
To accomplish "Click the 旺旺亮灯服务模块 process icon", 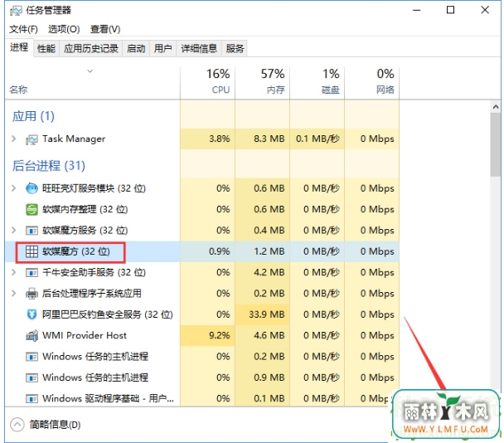I will 31,188.
